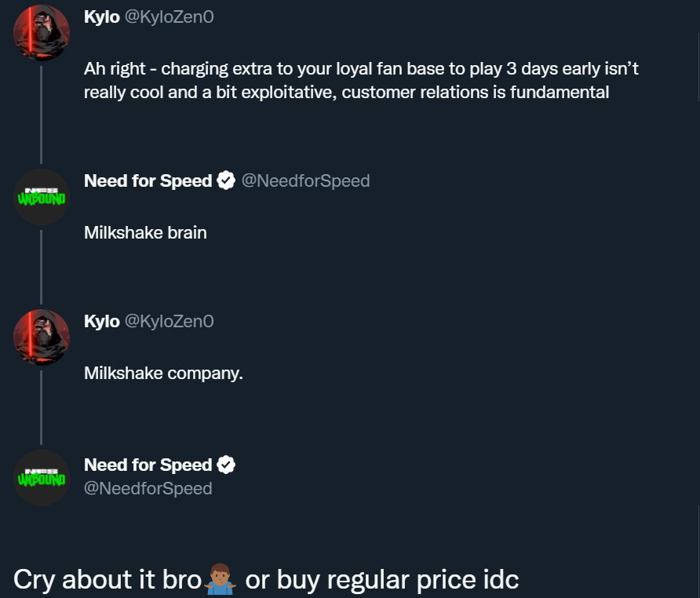This screenshot has width=700, height=598.
Task: Open Kylo display name on first tweet
Action: pos(102,17)
